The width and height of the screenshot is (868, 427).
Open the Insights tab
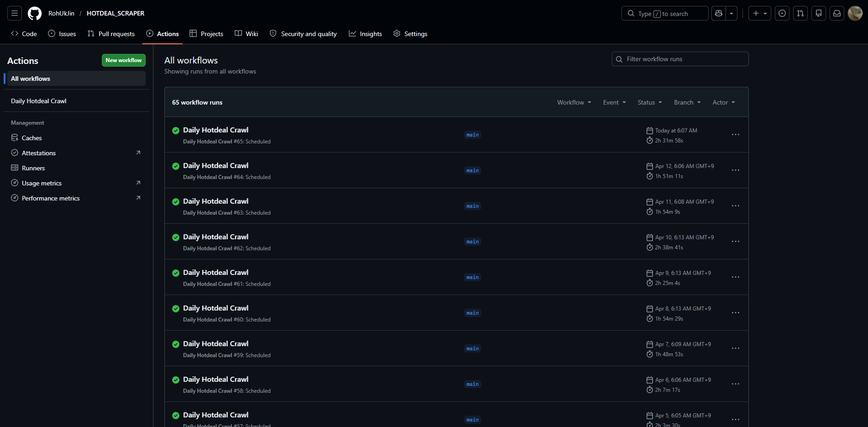click(365, 34)
